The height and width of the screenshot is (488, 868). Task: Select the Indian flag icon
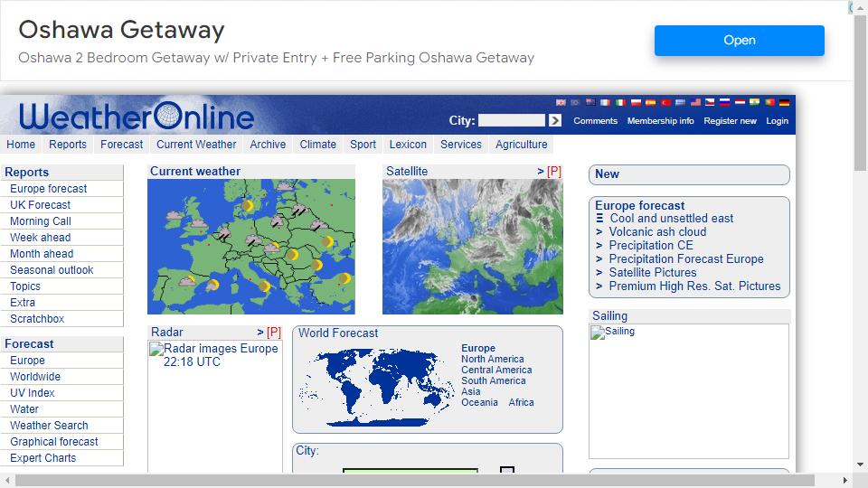point(754,102)
